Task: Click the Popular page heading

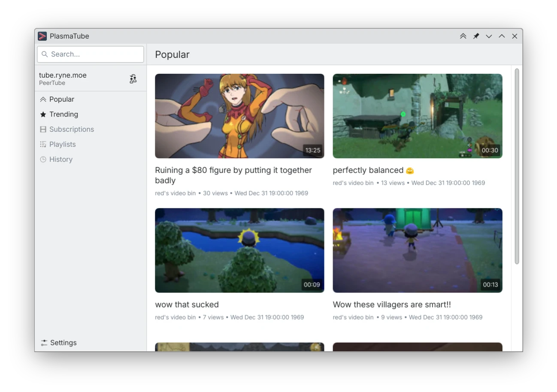Action: (172, 54)
